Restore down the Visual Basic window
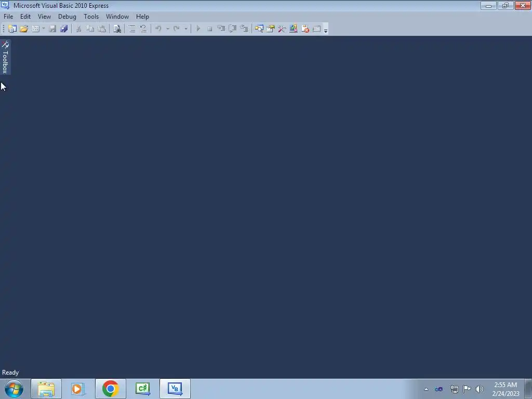The image size is (532, 399). click(x=506, y=5)
